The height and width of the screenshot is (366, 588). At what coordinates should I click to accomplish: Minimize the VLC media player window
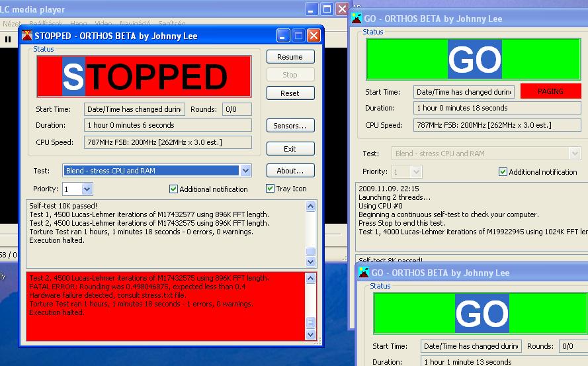click(x=312, y=9)
